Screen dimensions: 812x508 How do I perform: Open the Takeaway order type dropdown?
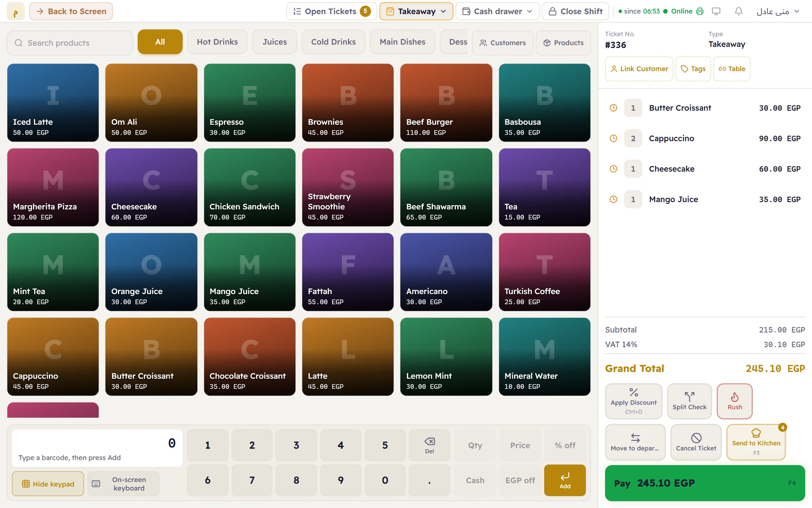(416, 12)
